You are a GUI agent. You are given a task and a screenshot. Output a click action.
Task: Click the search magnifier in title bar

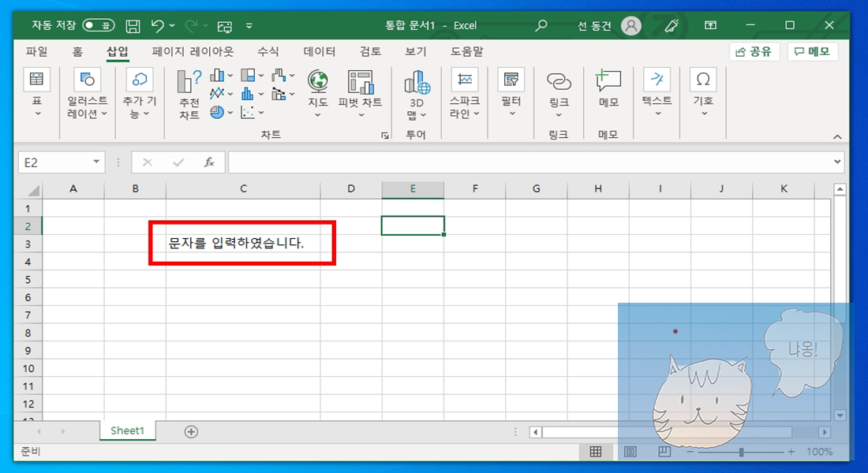coord(541,25)
